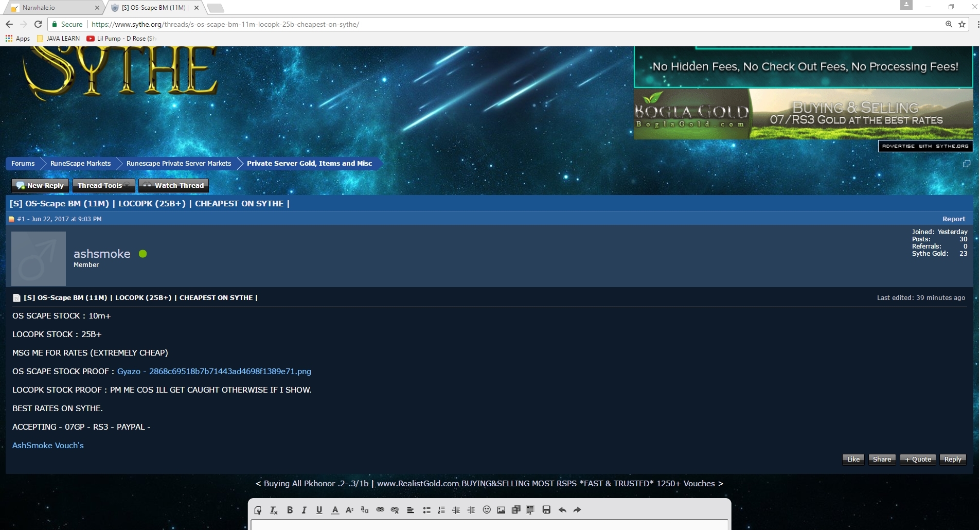Go back to the previous page
Image resolution: width=980 pixels, height=530 pixels.
coord(9,24)
